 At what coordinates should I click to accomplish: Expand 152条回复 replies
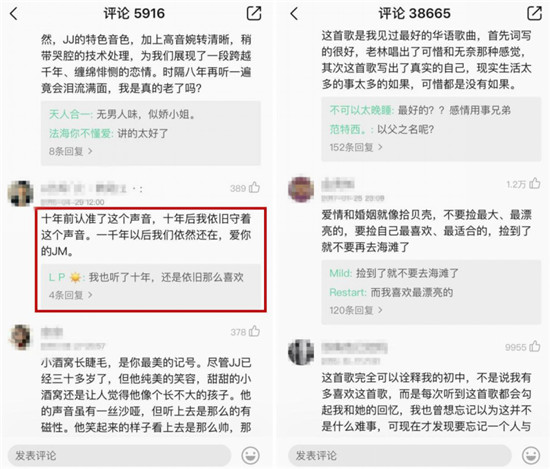pos(356,147)
